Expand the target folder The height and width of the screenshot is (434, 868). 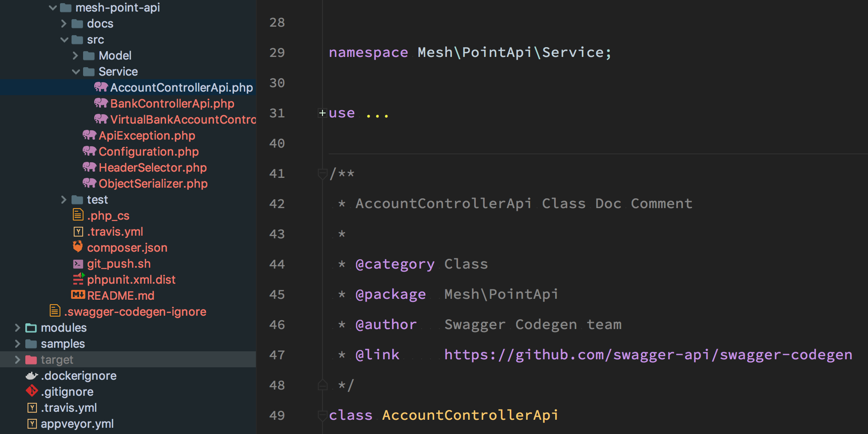click(17, 359)
